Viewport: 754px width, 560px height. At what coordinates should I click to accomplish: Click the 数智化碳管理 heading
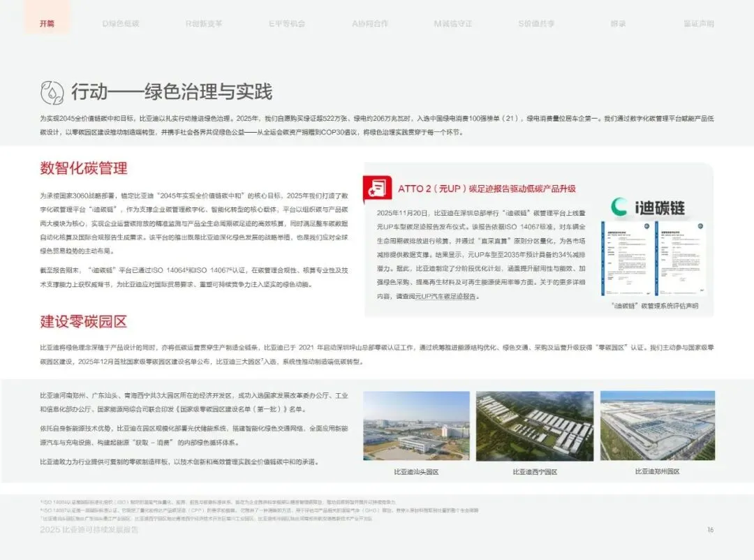pyautogui.click(x=84, y=168)
